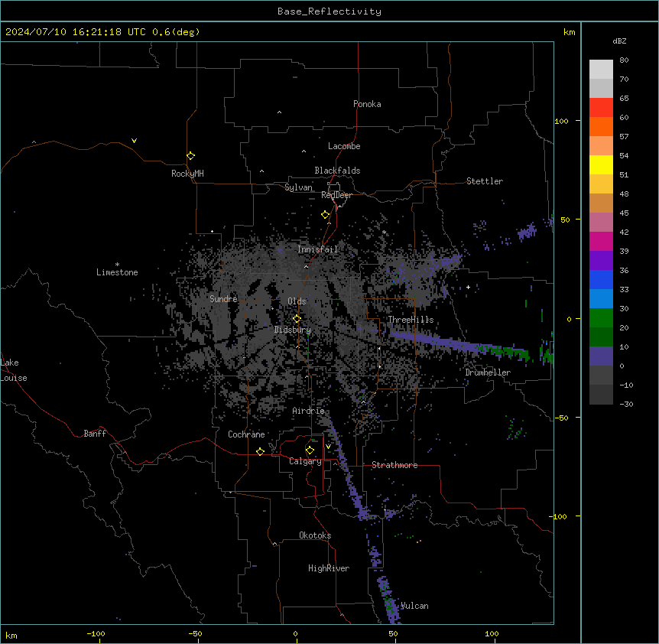Click the Olds label
Screen dimensions: 659x644
tap(297, 301)
